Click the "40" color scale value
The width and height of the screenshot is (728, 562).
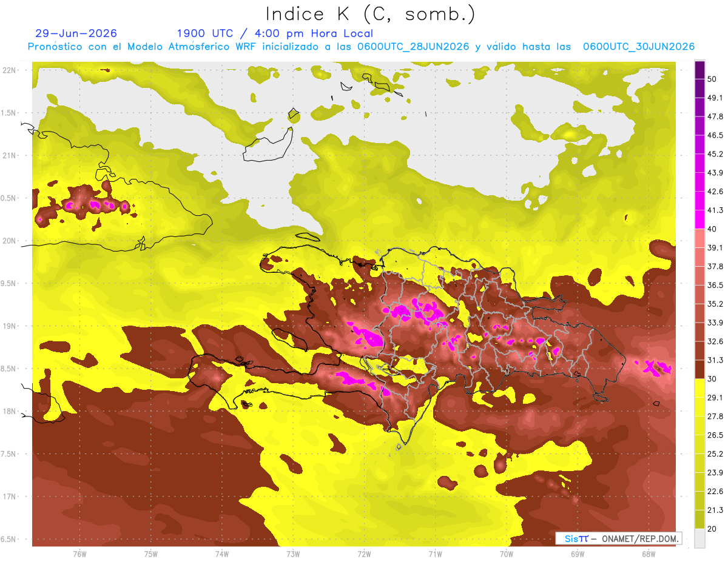tap(712, 229)
